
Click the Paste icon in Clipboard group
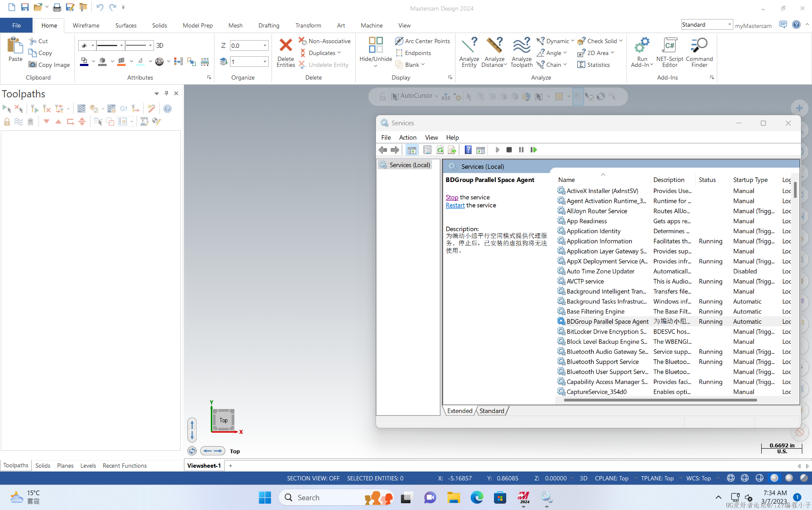[x=15, y=46]
